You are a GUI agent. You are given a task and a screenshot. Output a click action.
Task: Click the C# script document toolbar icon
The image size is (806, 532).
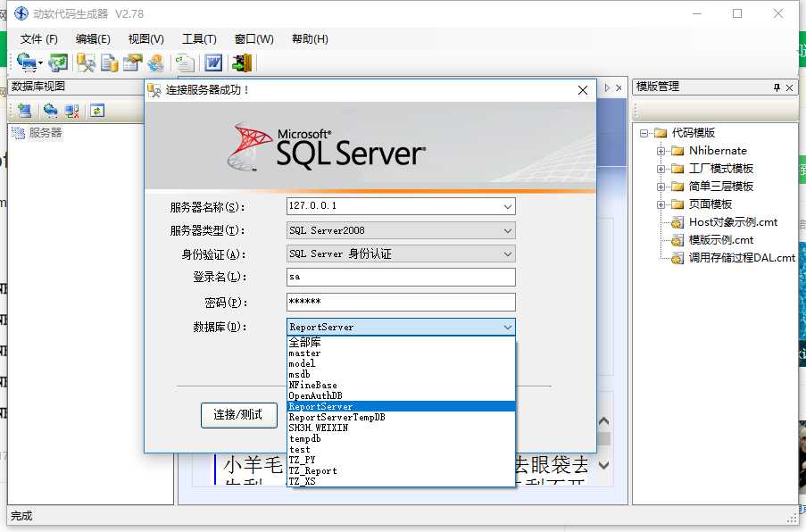point(184,62)
